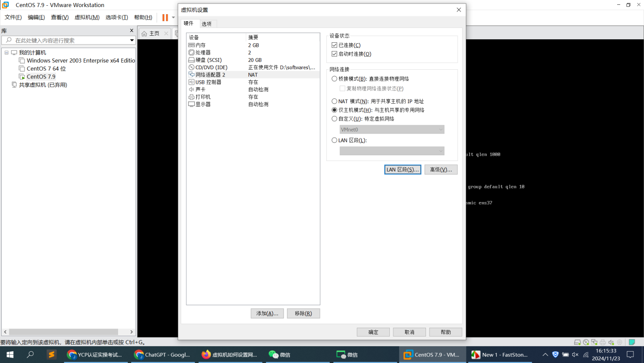The width and height of the screenshot is (644, 363).
Task: Open the VMnet0 network dropdown
Action: [x=440, y=129]
